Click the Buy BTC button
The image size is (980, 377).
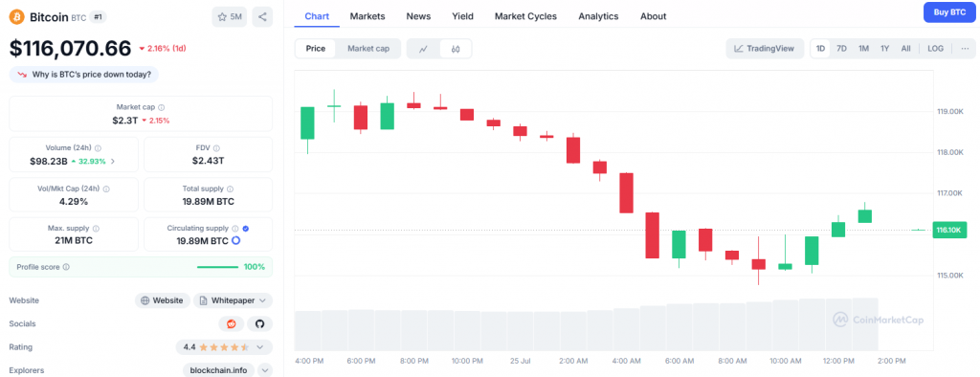point(949,12)
